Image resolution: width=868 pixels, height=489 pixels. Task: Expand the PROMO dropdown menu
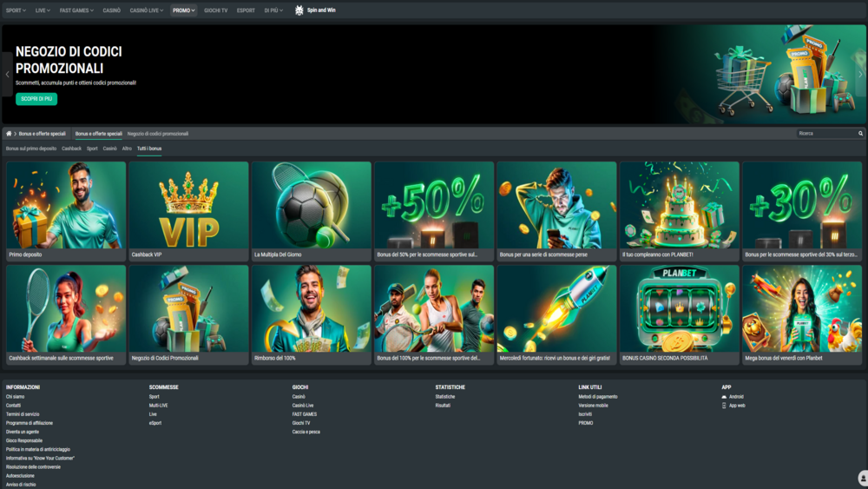[x=184, y=10]
